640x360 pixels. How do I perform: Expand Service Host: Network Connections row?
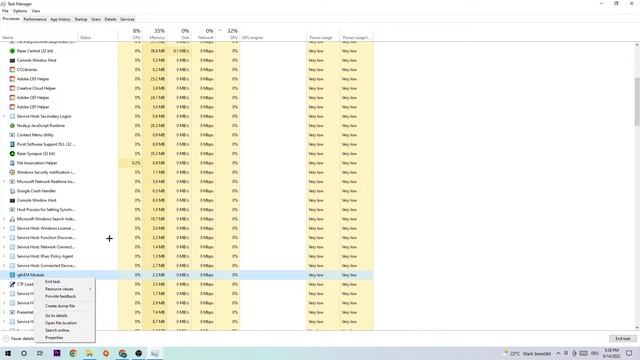4,247
